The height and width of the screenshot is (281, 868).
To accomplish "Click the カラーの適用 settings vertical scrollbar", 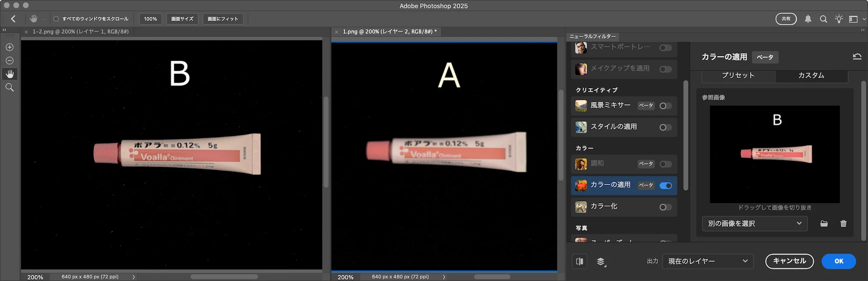I will [x=863, y=160].
